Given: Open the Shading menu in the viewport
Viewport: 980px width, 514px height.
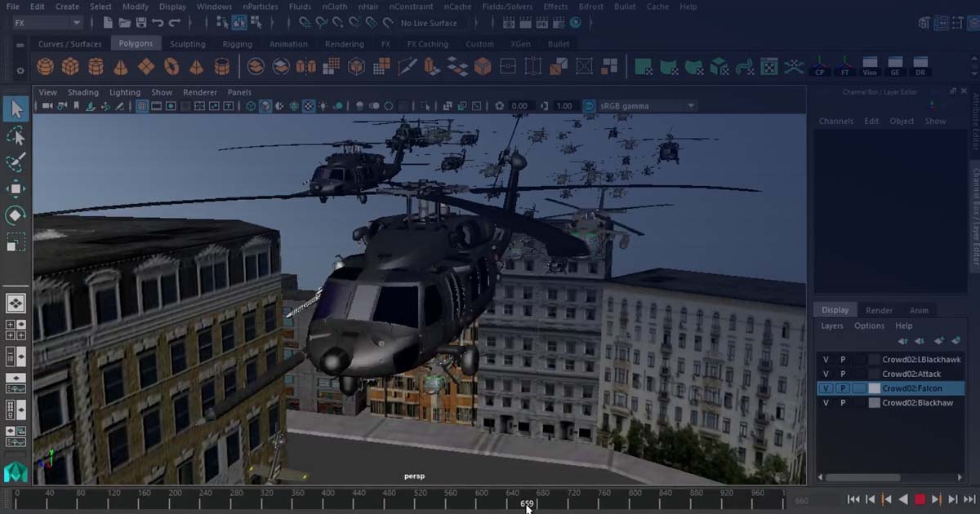Looking at the screenshot, I should point(82,92).
